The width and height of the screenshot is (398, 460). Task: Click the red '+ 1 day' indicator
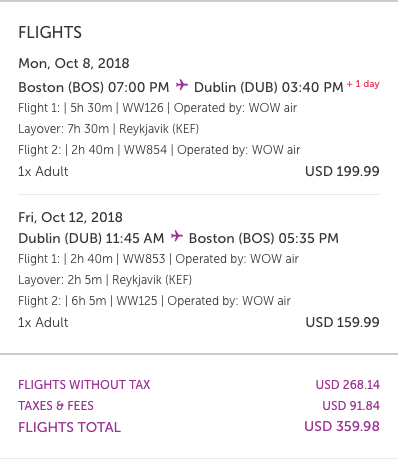pyautogui.click(x=363, y=84)
